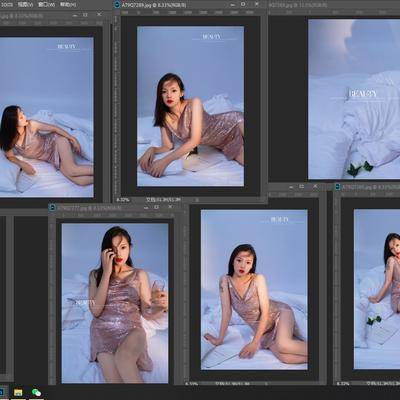The height and width of the screenshot is (400, 400).
Task: Open the 窗口(W) menu
Action: pyautogui.click(x=46, y=4)
